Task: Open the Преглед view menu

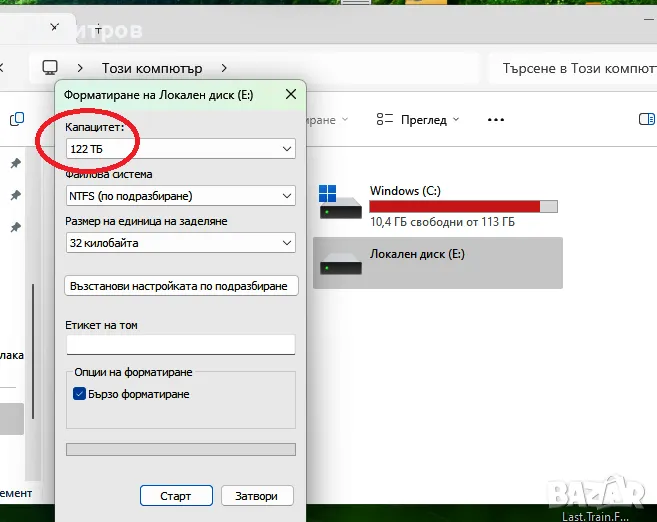Action: [418, 119]
